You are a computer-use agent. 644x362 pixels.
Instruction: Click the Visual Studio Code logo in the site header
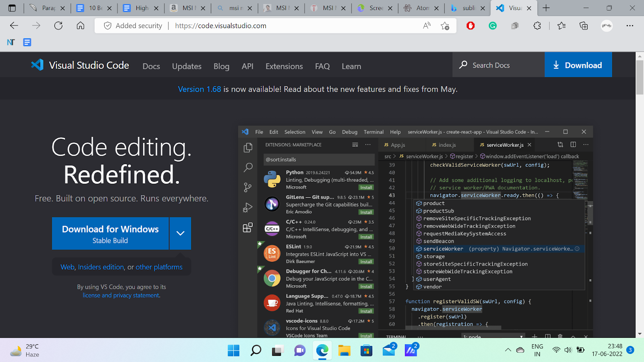tap(80, 65)
